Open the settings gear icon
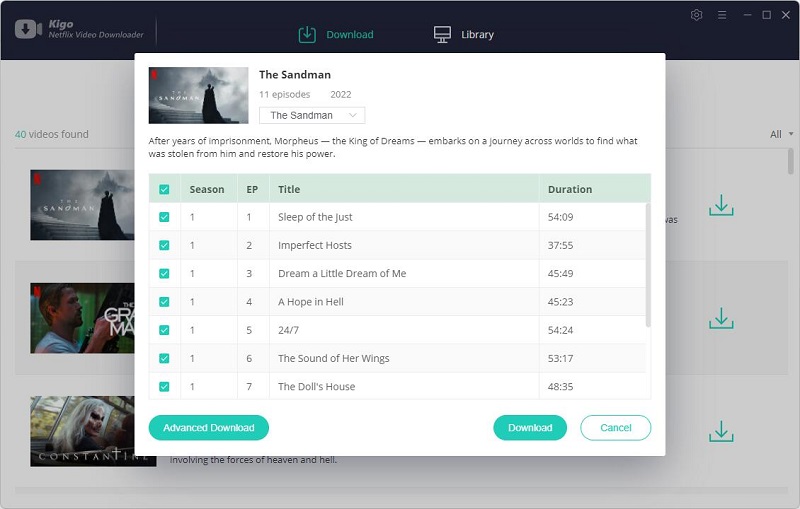This screenshot has height=509, width=800. click(x=696, y=15)
